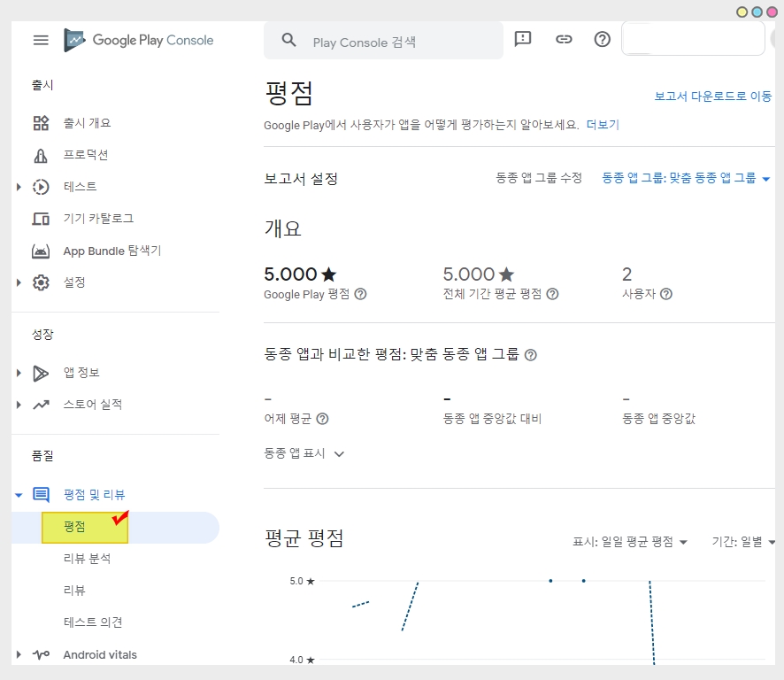Open 기기 카탈로그 page
This screenshot has width=784, height=680.
98,219
